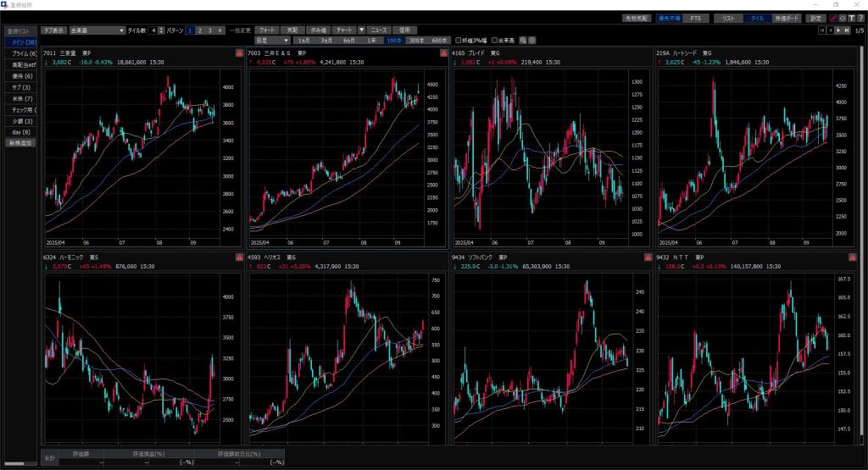Switch to the リスト view tab
Viewport: 868px width, 470px height.
[x=728, y=18]
